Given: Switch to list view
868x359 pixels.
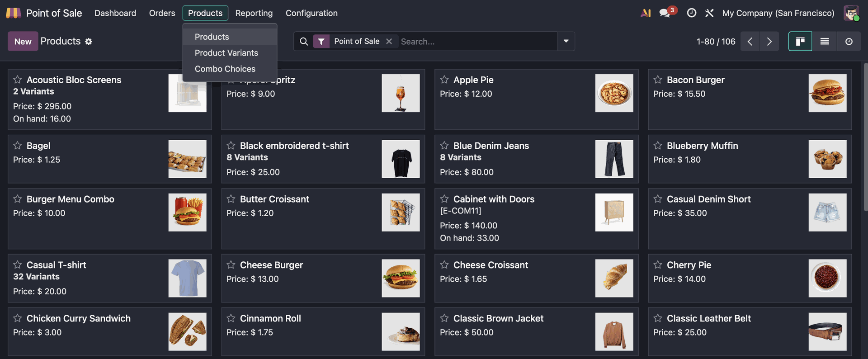Looking at the screenshot, I should [x=825, y=42].
